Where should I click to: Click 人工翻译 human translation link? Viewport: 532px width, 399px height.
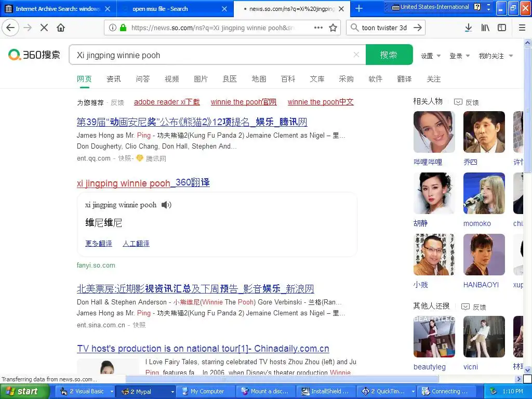tap(136, 244)
